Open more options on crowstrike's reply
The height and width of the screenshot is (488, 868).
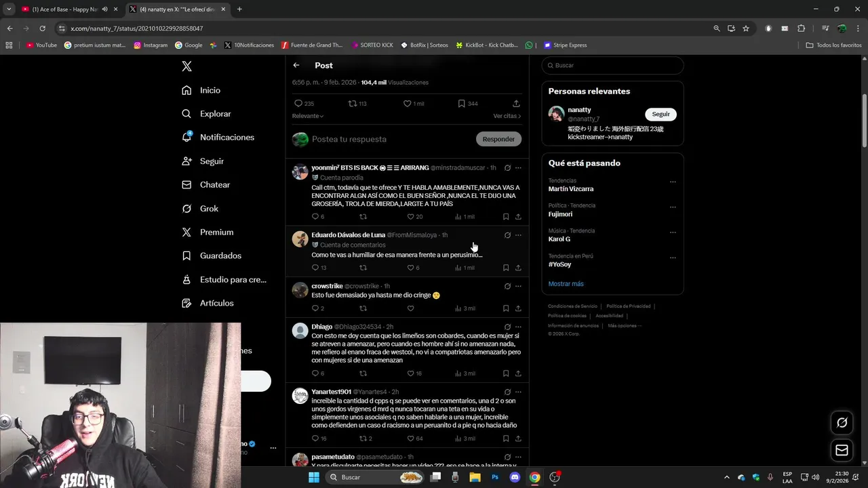pos(518,286)
